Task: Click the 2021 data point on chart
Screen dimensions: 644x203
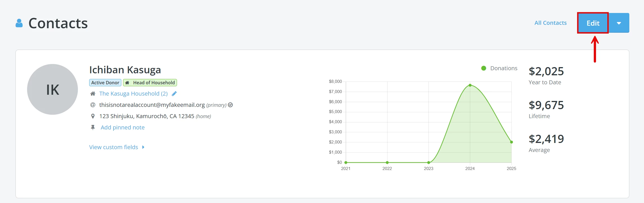Action: pos(346,162)
